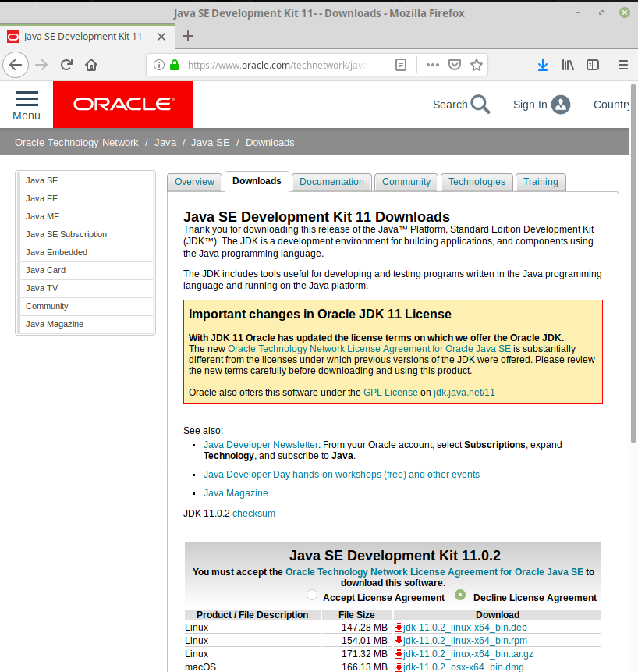This screenshot has width=638, height=672.
Task: Open Java SE in the sidebar
Action: (86, 181)
